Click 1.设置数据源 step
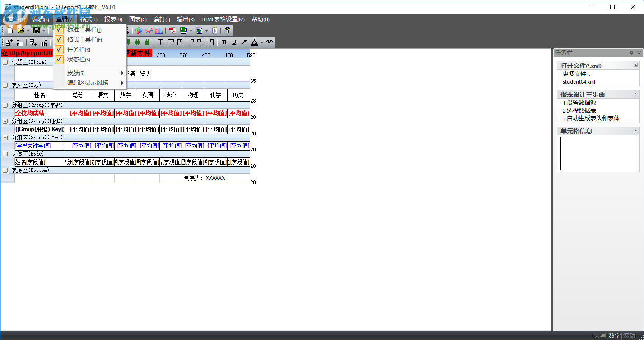 pyautogui.click(x=579, y=103)
